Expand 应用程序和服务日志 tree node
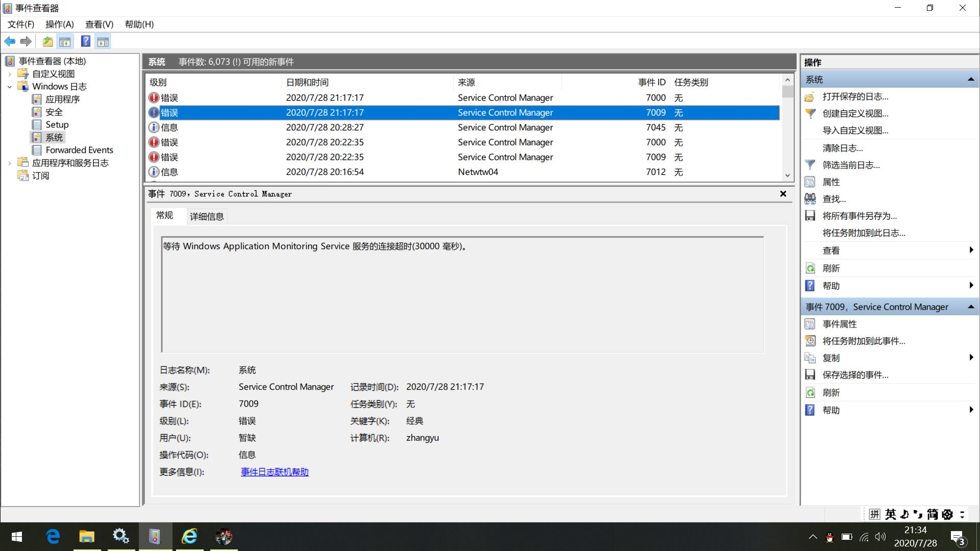The width and height of the screenshot is (980, 551). [x=9, y=163]
